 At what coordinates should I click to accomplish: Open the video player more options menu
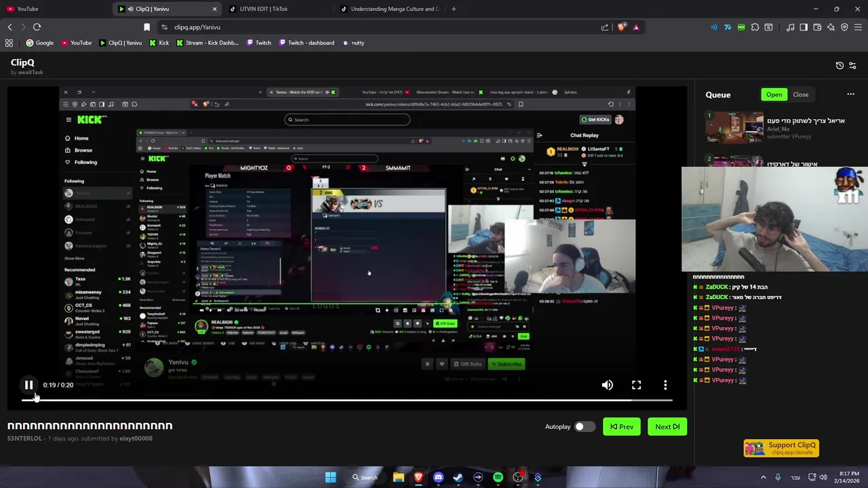click(665, 385)
